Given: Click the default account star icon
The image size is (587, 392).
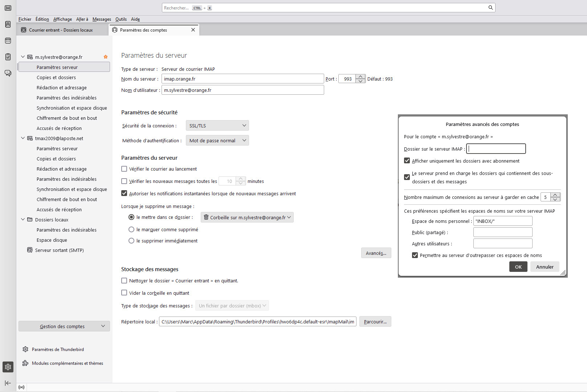Looking at the screenshot, I should coord(106,57).
